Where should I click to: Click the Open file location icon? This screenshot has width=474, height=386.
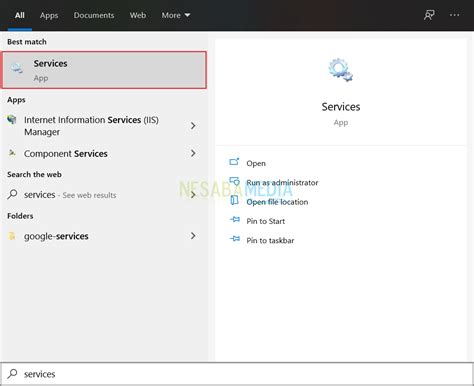point(234,200)
